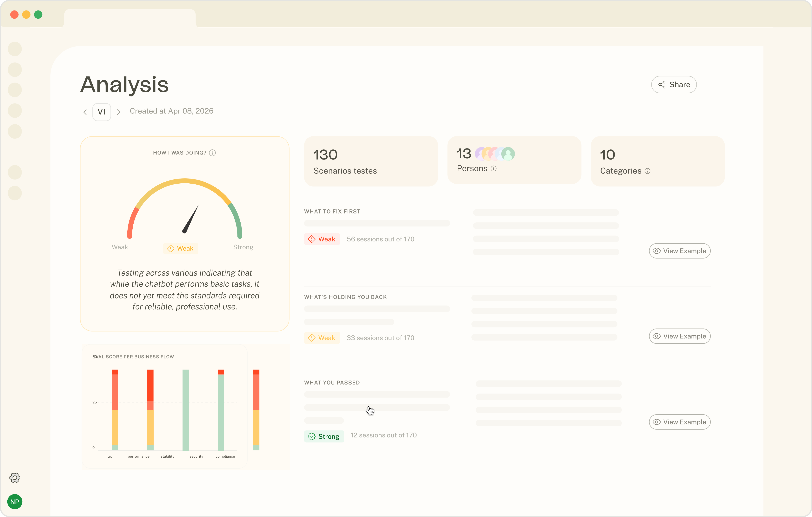
Task: Select the blank browser tab
Action: (130, 18)
